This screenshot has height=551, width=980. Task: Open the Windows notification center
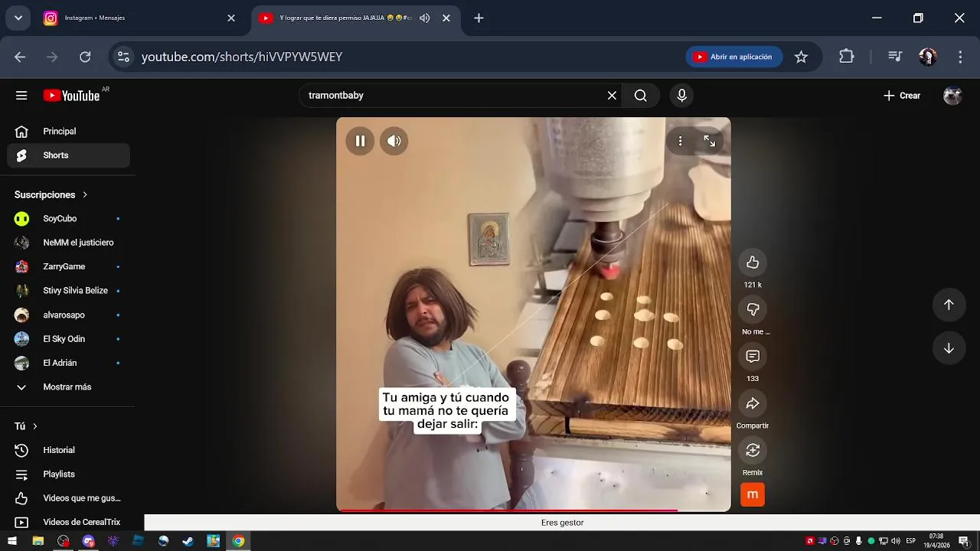(x=963, y=541)
